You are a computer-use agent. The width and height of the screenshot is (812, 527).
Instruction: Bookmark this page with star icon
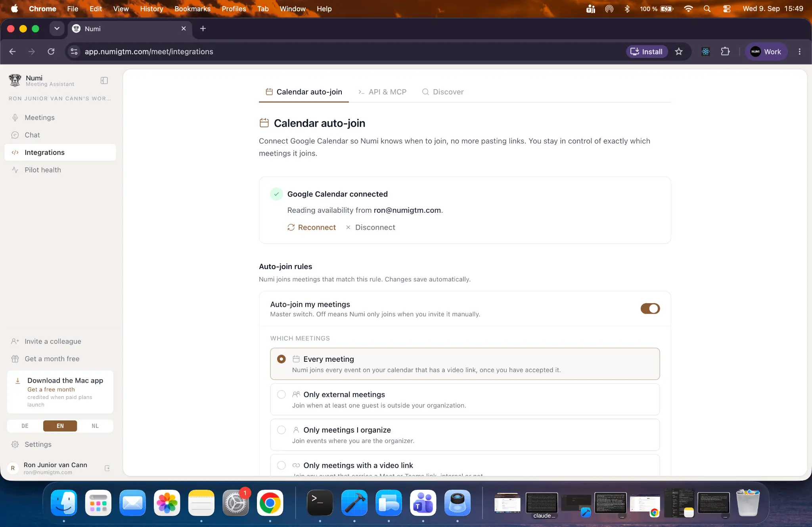tap(679, 52)
